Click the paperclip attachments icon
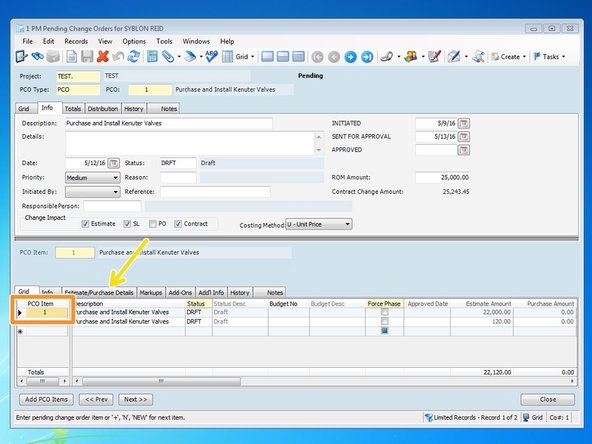592x444 pixels. pos(168,57)
